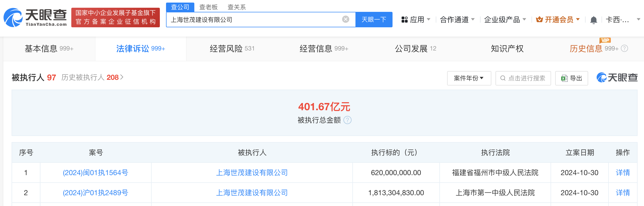Click the red 官方备案企业征信机构 badge
This screenshot has height=206, width=644.
(x=116, y=18)
